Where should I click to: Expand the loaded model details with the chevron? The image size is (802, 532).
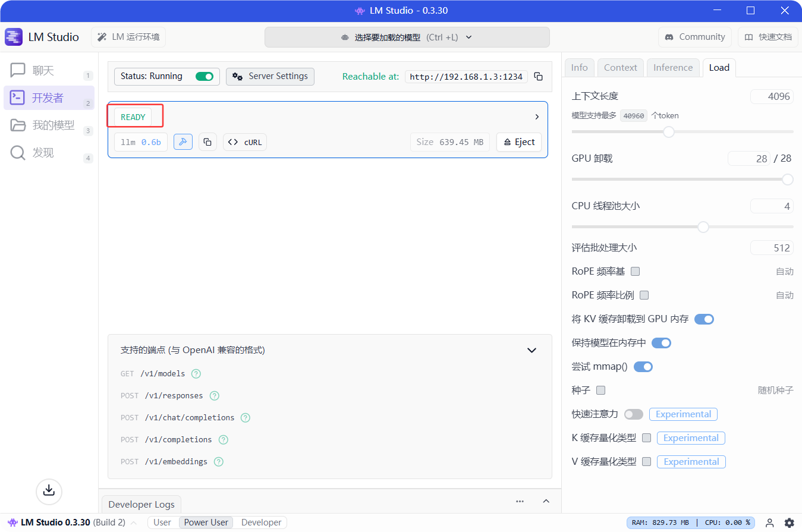coord(536,117)
